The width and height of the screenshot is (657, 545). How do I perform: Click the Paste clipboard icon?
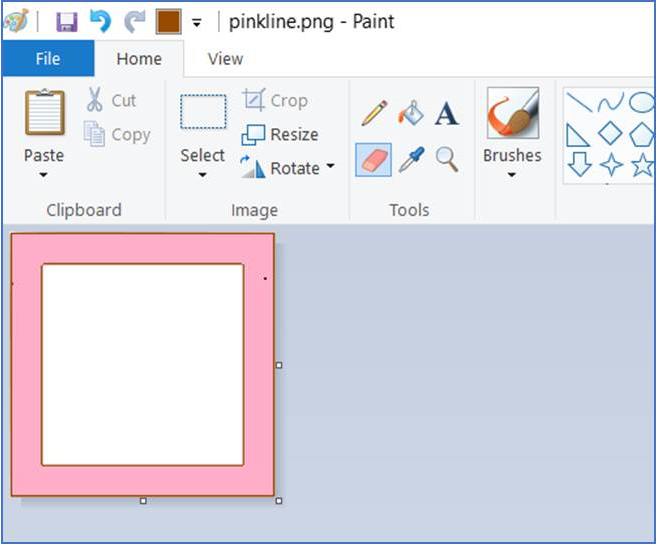click(x=45, y=112)
